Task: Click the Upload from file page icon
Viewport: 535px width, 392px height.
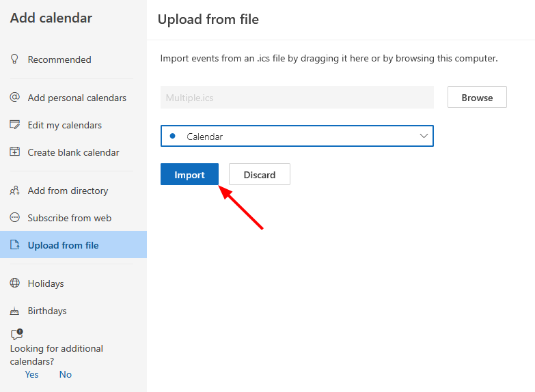Action: coord(14,245)
